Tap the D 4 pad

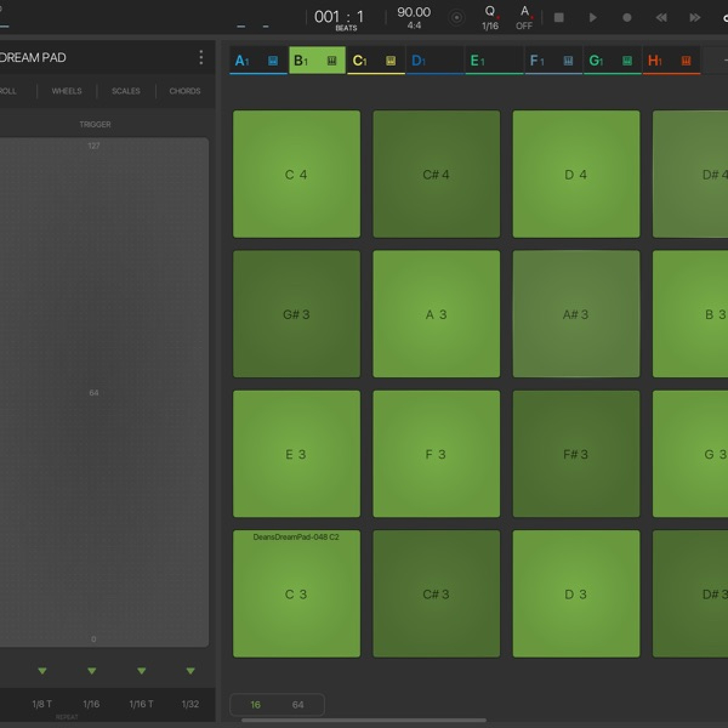(576, 174)
